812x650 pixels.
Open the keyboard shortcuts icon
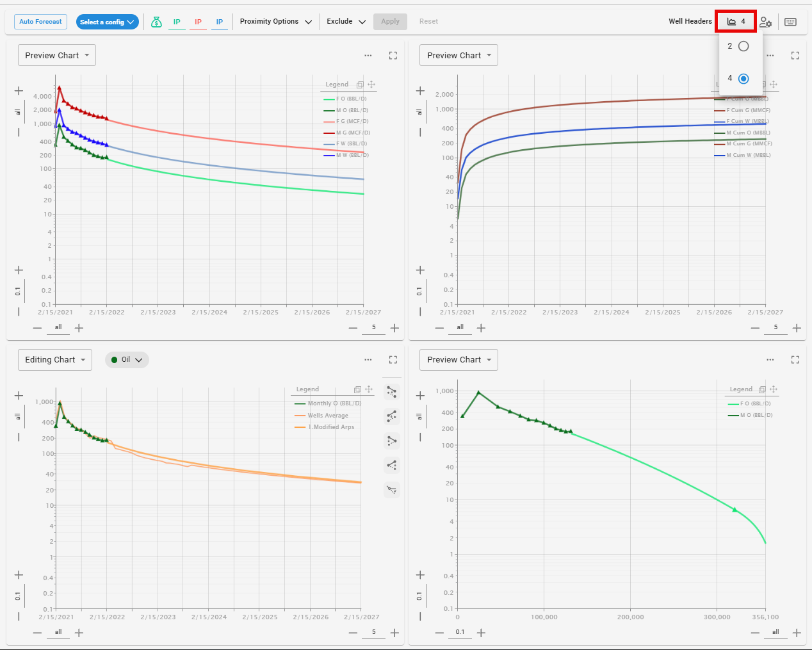[x=790, y=22]
